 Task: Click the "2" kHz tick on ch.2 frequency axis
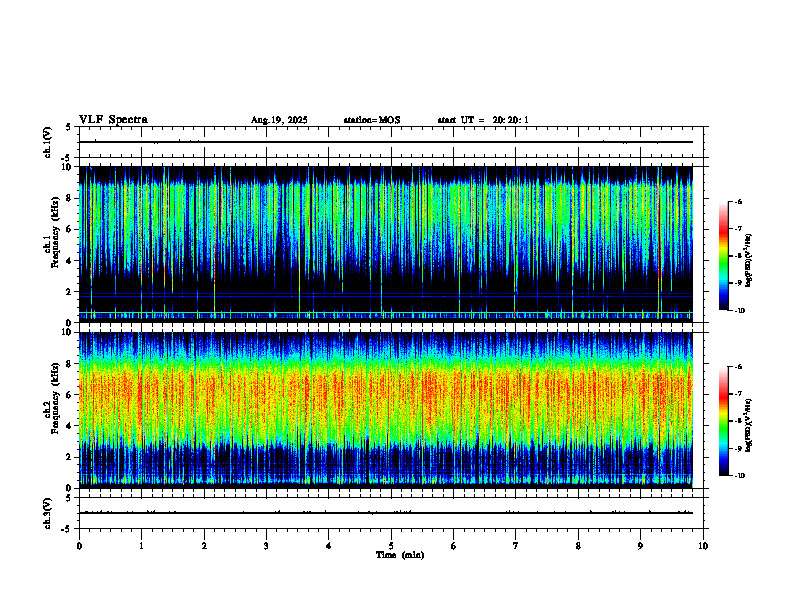[x=70, y=457]
